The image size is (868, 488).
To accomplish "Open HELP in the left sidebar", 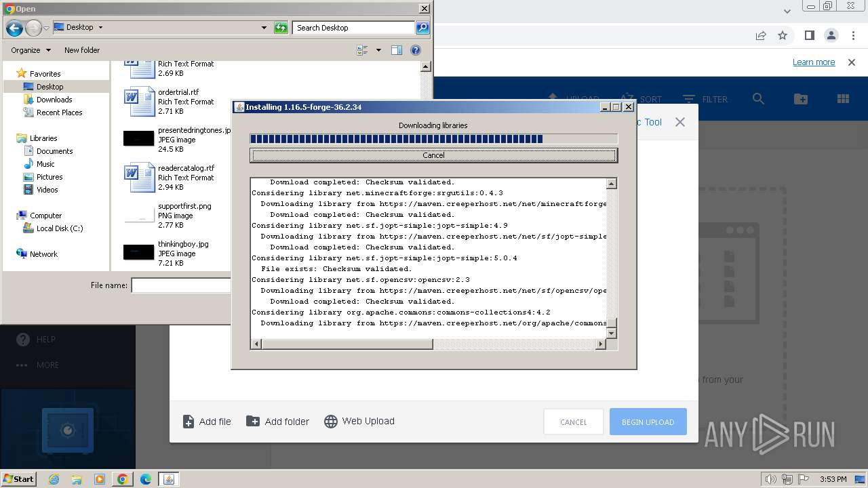I will coord(36,340).
